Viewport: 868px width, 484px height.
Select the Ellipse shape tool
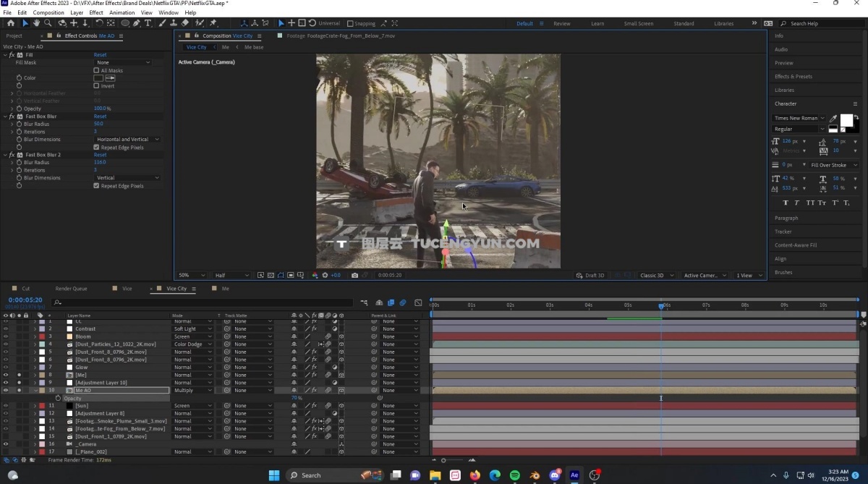pos(124,23)
